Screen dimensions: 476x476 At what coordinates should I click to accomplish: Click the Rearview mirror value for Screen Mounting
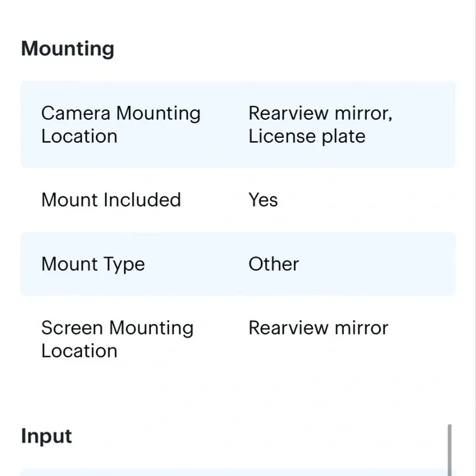coord(318,327)
